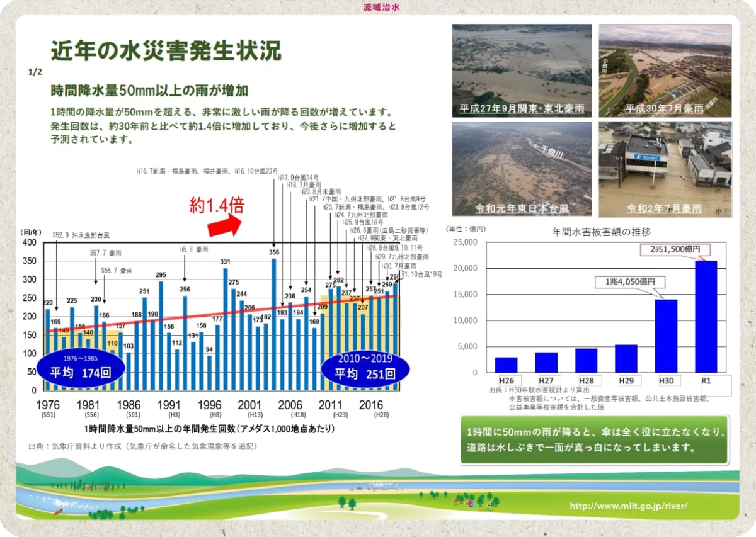Select the 1兆4,050億円 callout label
The image size is (756, 537).
631,283
